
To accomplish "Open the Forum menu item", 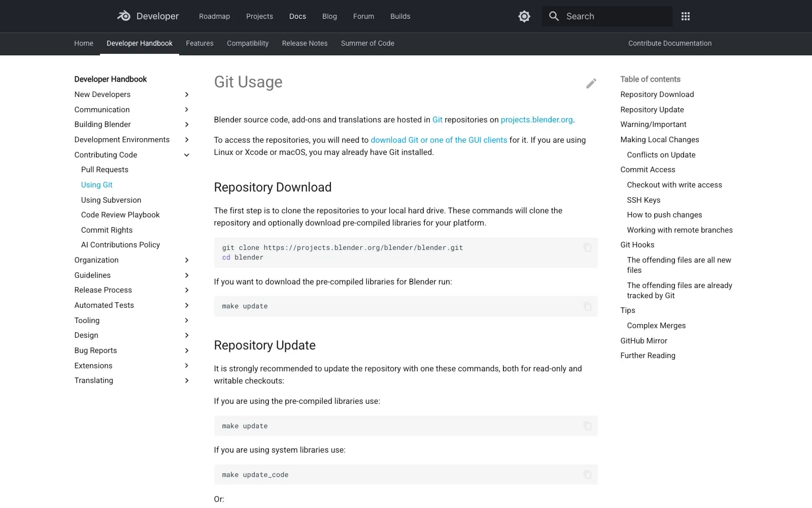I will point(363,16).
